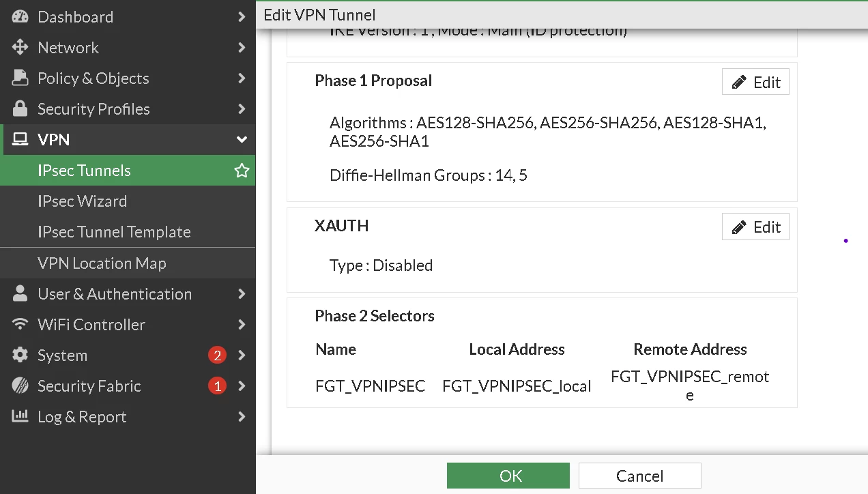Click the Type: Disabled text

381,265
